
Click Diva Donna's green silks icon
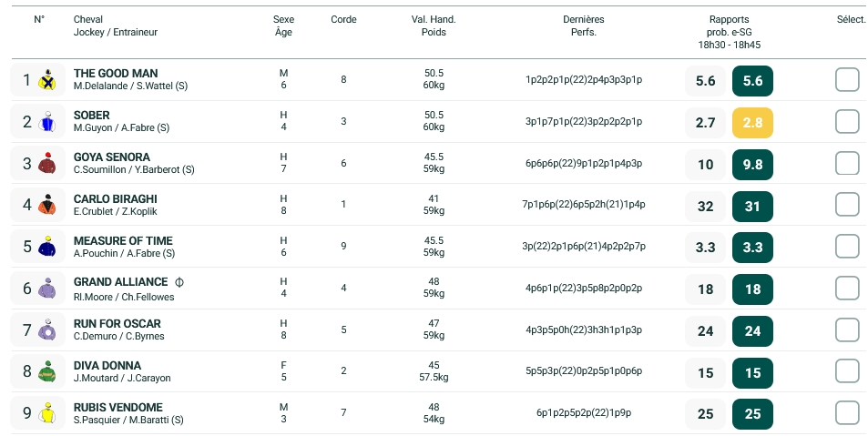[x=47, y=372]
